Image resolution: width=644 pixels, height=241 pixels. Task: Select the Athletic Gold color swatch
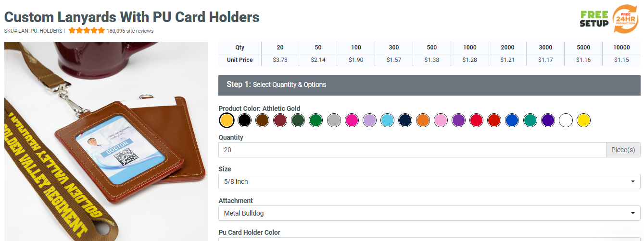(x=227, y=120)
